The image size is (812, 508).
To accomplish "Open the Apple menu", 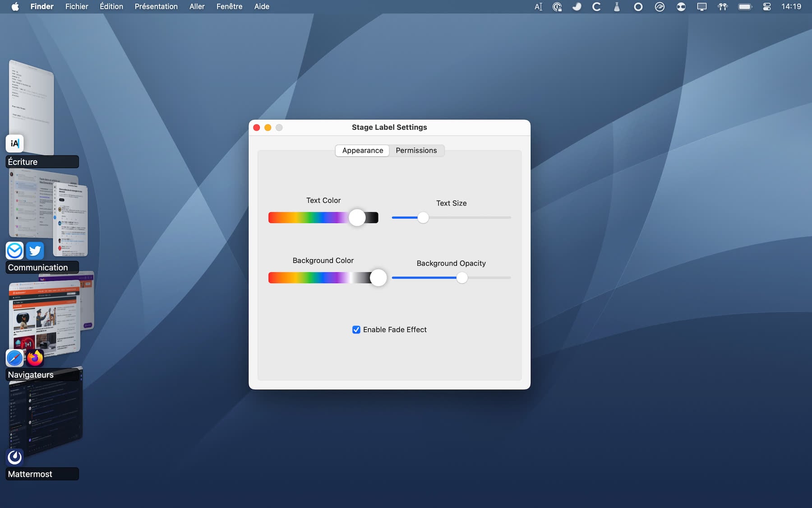I will pos(15,6).
